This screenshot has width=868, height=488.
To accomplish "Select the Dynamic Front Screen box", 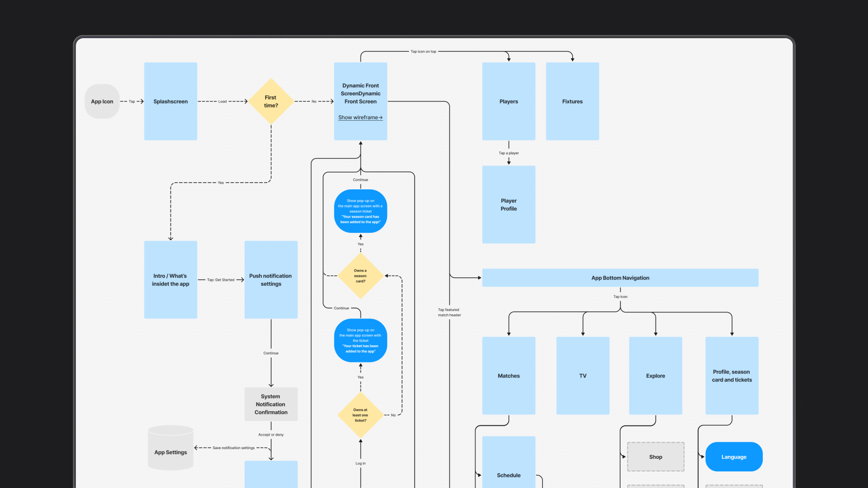I will (360, 101).
